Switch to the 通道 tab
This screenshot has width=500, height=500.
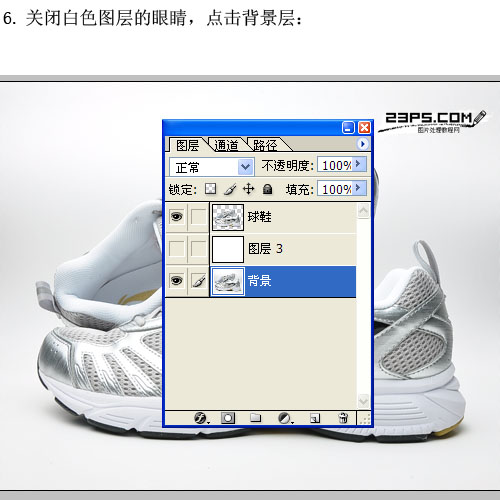(x=227, y=145)
